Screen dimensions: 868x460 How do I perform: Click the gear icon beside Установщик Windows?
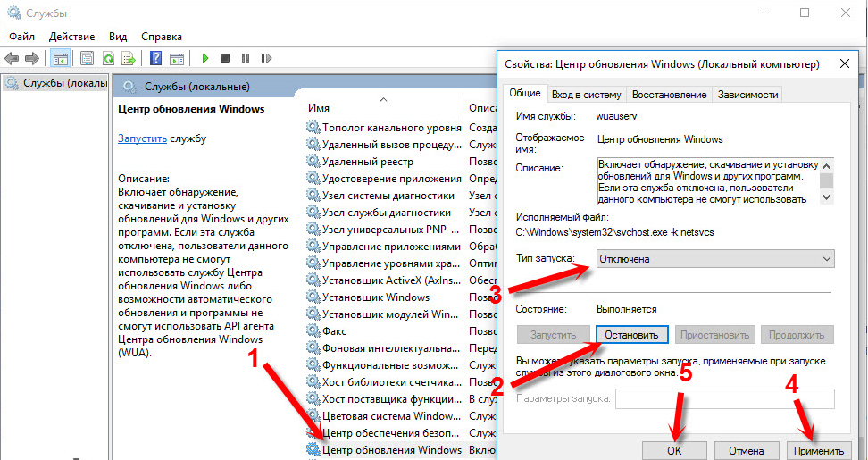(313, 297)
